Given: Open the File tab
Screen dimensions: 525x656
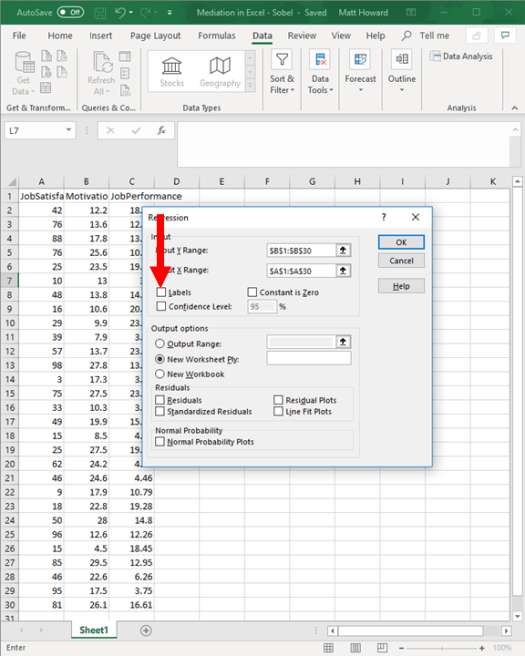Looking at the screenshot, I should click(x=19, y=36).
